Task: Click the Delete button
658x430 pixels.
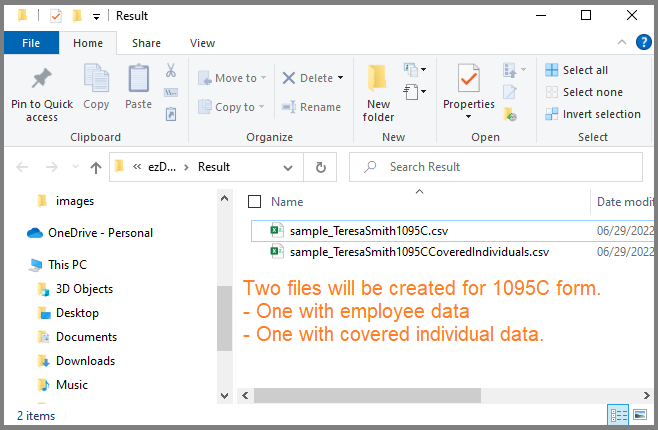Action: pyautogui.click(x=308, y=78)
